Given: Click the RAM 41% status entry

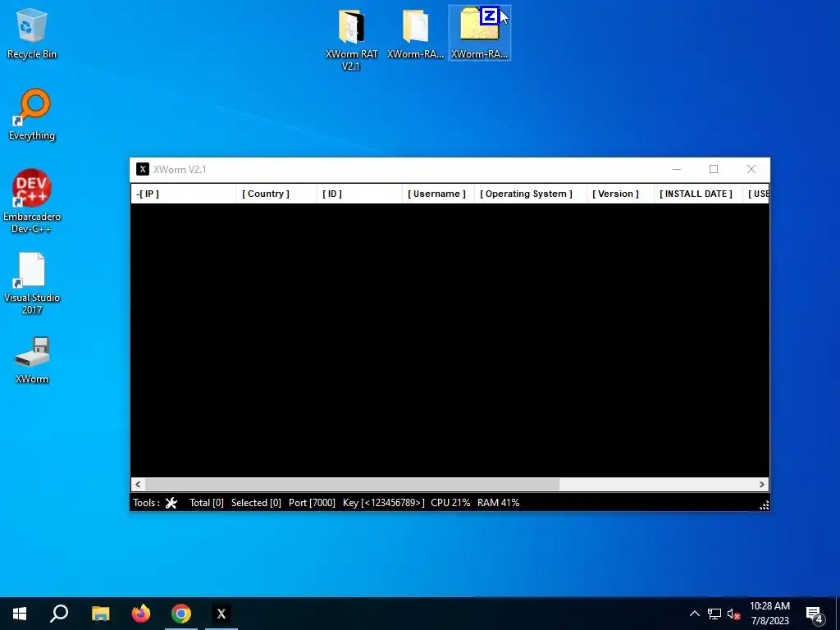Looking at the screenshot, I should 498,503.
